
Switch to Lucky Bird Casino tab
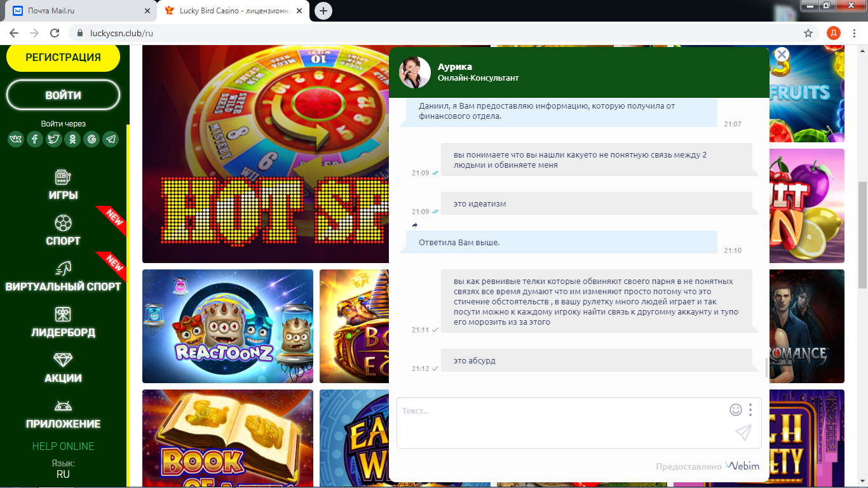tap(233, 11)
